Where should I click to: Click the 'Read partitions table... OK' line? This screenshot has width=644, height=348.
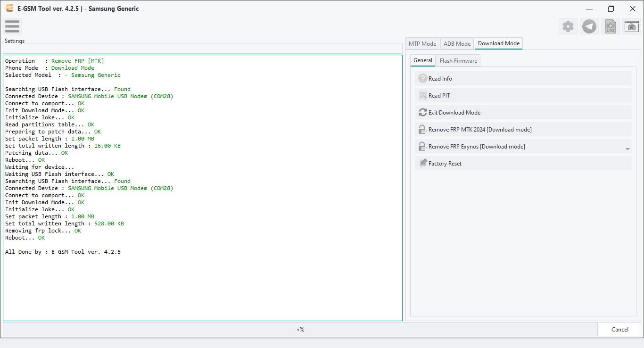click(50, 124)
